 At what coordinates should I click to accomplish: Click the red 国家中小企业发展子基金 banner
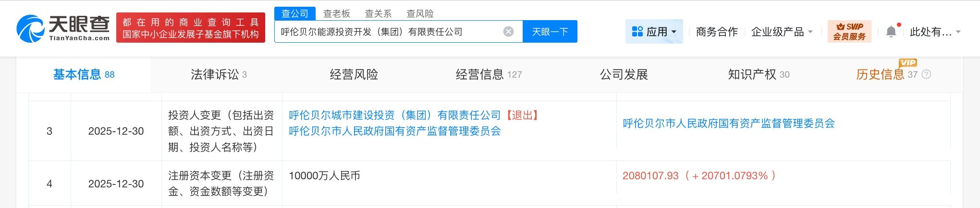(191, 28)
